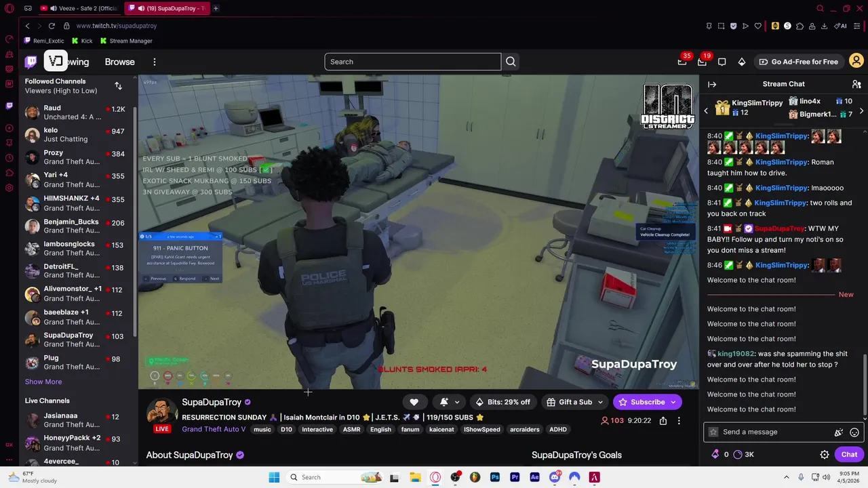Open Twitch notifications inbox with 19 badge

tap(702, 62)
